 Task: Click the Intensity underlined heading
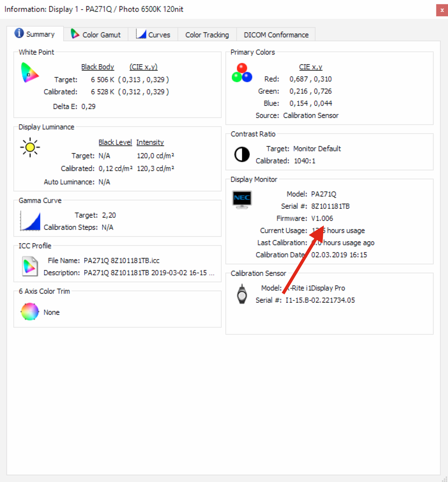tap(150, 142)
